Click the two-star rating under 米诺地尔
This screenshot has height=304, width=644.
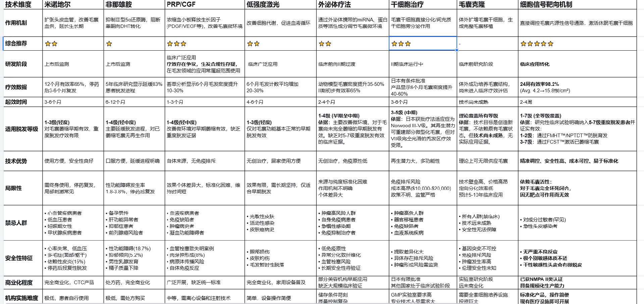point(51,44)
